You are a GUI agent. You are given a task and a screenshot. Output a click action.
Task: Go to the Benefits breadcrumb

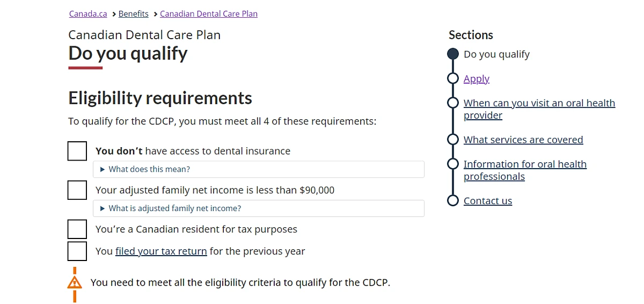[133, 14]
